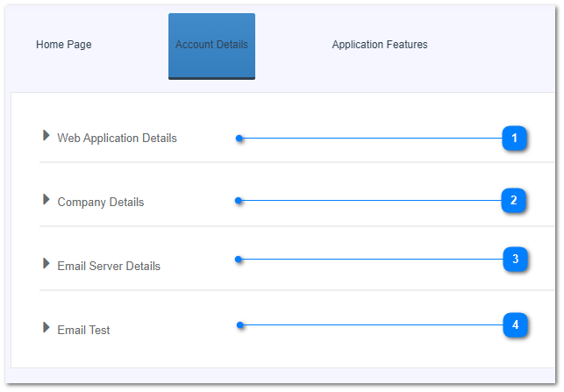Click the blue dot on Email Test row
The height and width of the screenshot is (392, 564).
[239, 325]
